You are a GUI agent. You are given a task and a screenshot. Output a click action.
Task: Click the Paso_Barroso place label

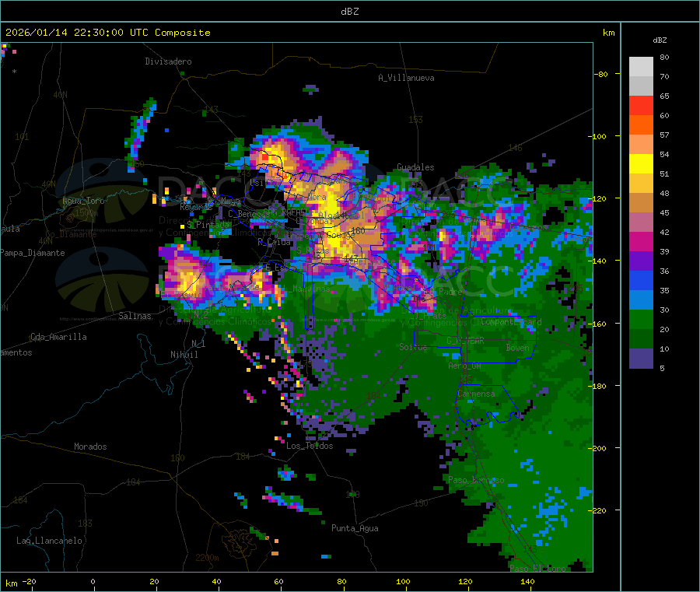(476, 480)
